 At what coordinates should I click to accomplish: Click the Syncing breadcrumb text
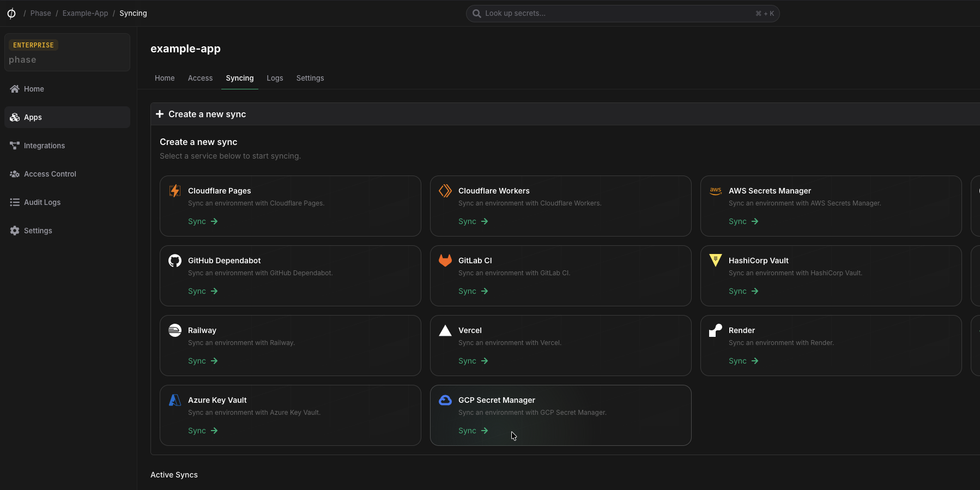[x=133, y=13]
